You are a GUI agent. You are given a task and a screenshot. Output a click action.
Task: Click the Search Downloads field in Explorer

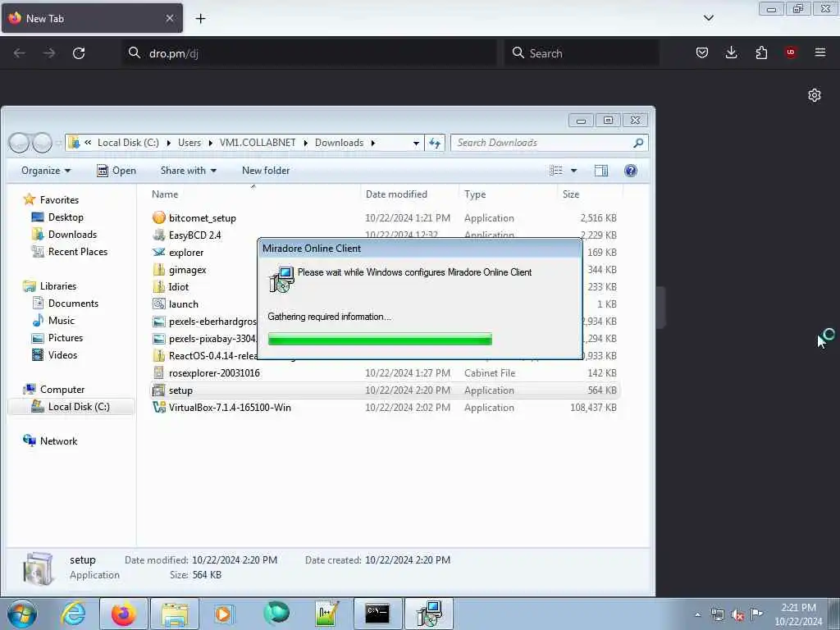[550, 143]
